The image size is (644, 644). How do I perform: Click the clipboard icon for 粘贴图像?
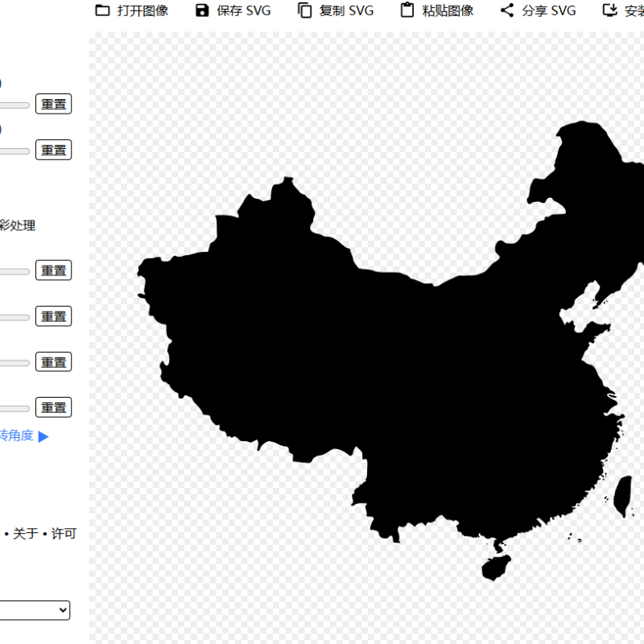[407, 10]
